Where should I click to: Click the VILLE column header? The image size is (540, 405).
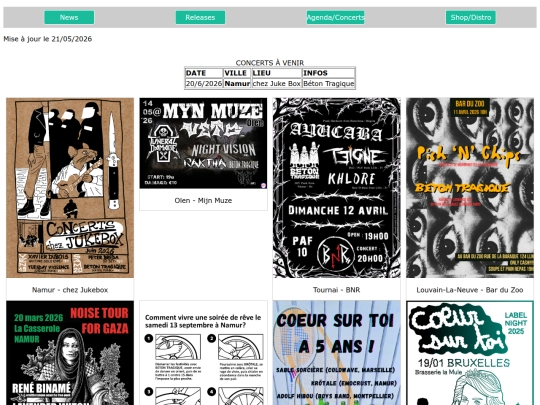[237, 73]
